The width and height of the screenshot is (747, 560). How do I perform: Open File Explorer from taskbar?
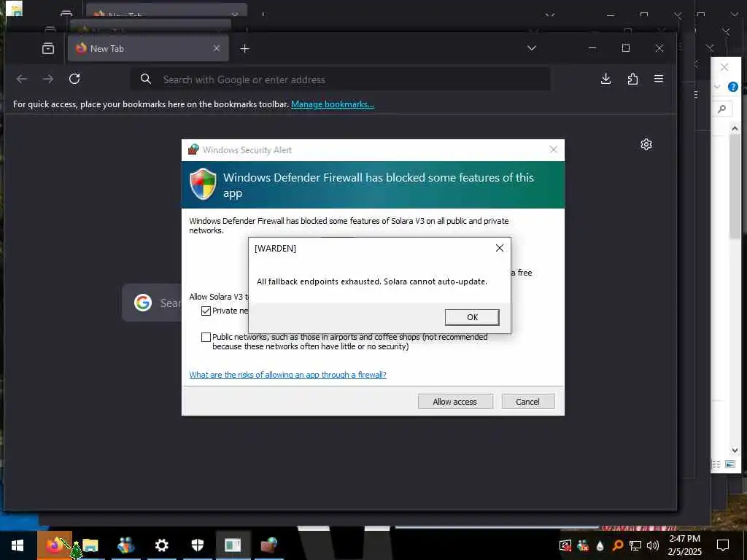click(90, 545)
